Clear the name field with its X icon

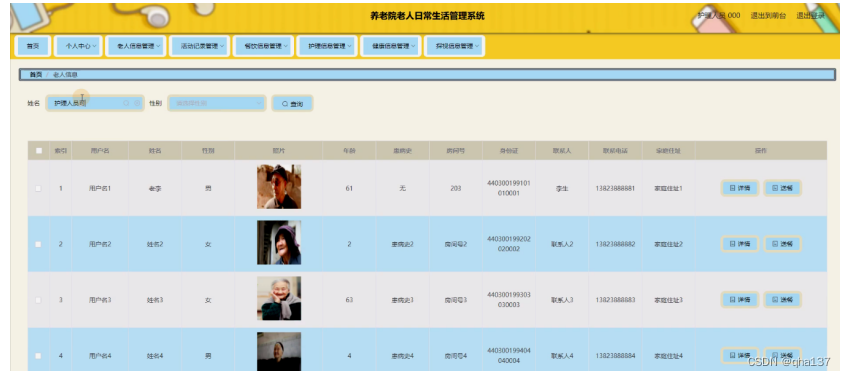click(137, 103)
